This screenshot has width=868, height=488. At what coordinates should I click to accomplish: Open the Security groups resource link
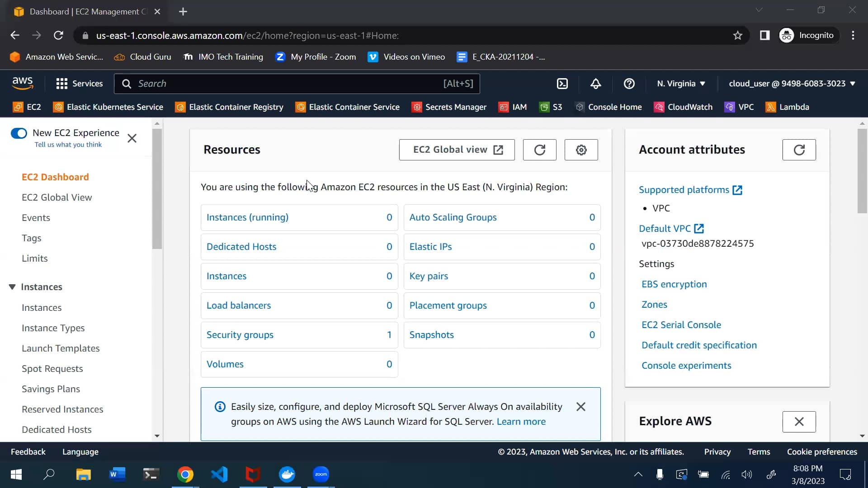coord(240,335)
